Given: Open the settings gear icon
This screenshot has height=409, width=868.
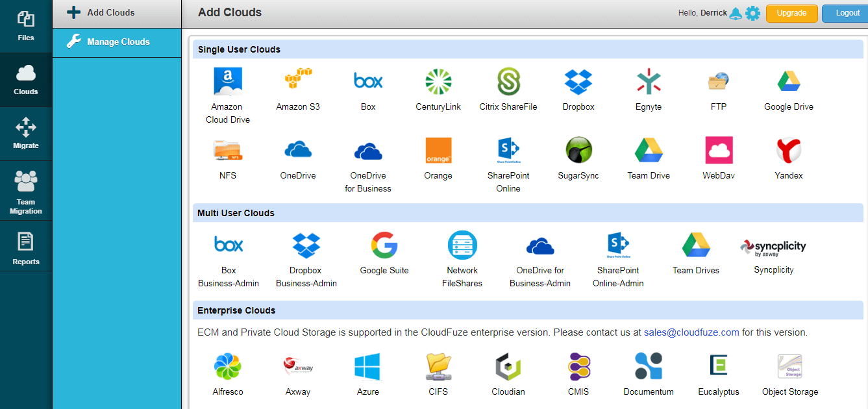Looking at the screenshot, I should pos(752,14).
